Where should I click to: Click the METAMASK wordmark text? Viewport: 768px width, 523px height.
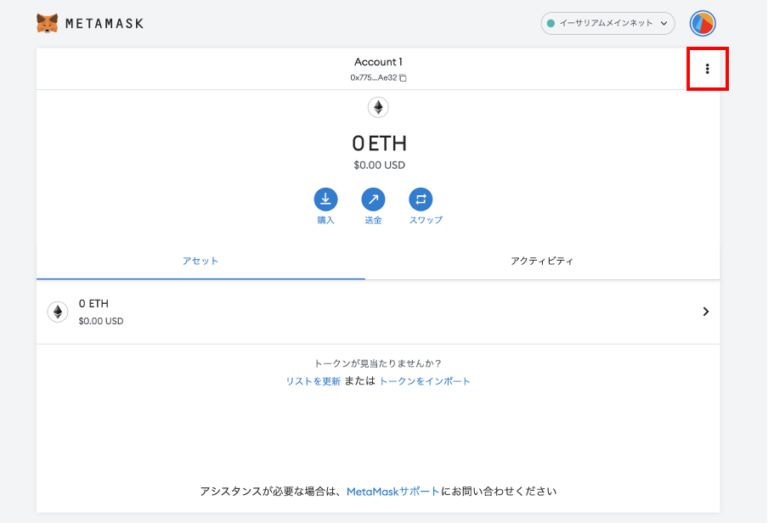tap(105, 23)
